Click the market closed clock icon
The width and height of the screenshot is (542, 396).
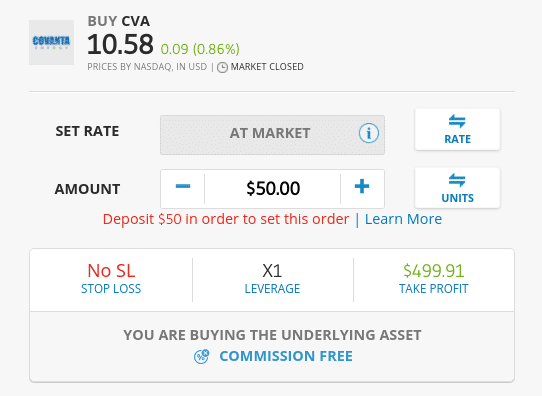pyautogui.click(x=222, y=67)
